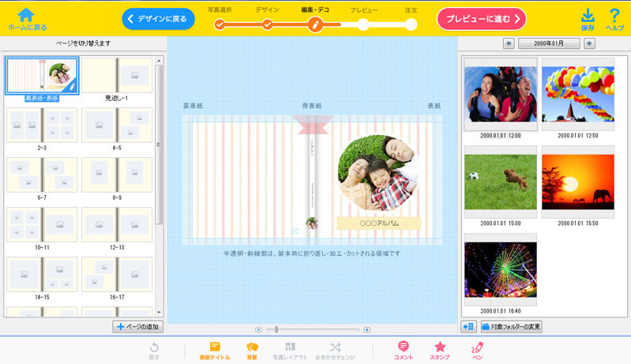This screenshot has width=631, height=364.
Task: Click the small spine photo circle
Action: pyautogui.click(x=312, y=223)
